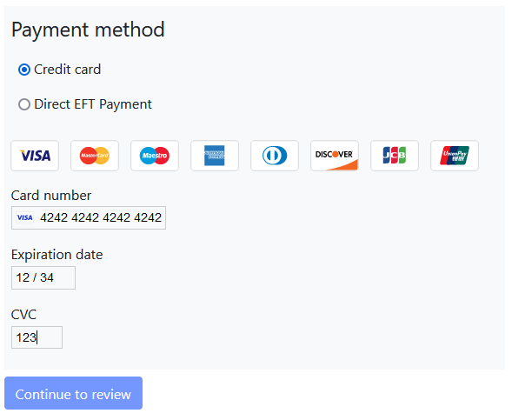512x420 pixels.
Task: Click the Visa card logo
Action: coord(35,156)
